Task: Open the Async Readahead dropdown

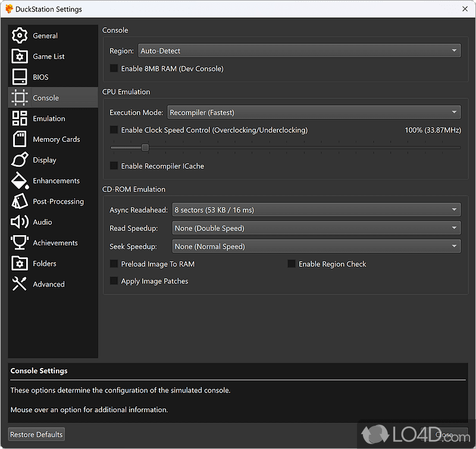Action: tap(317, 210)
